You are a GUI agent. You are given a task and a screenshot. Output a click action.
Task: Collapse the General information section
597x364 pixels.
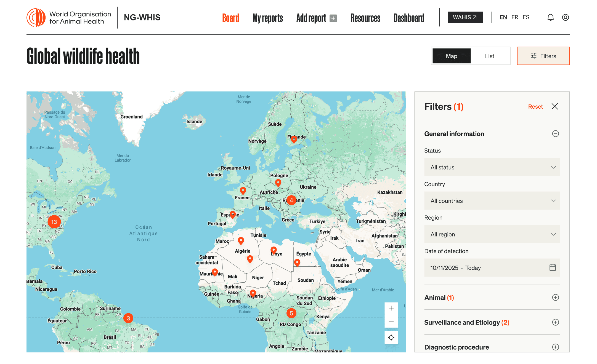(x=555, y=134)
